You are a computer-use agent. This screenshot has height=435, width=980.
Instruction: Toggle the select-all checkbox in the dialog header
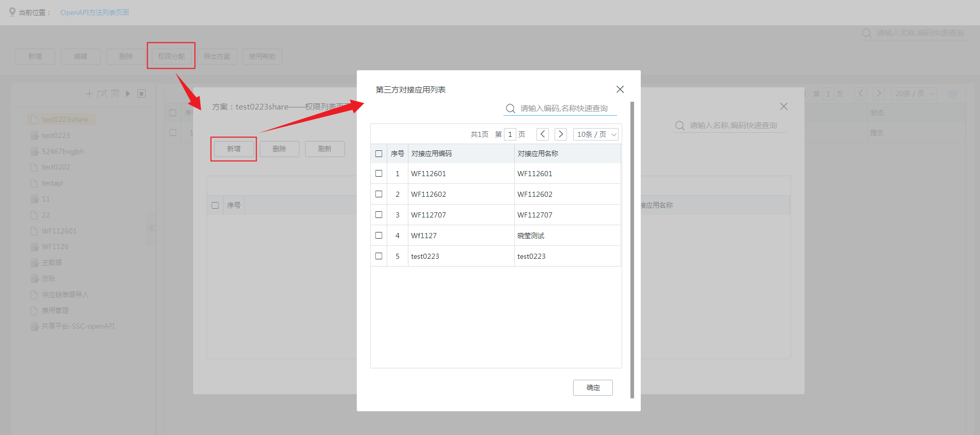tap(378, 154)
